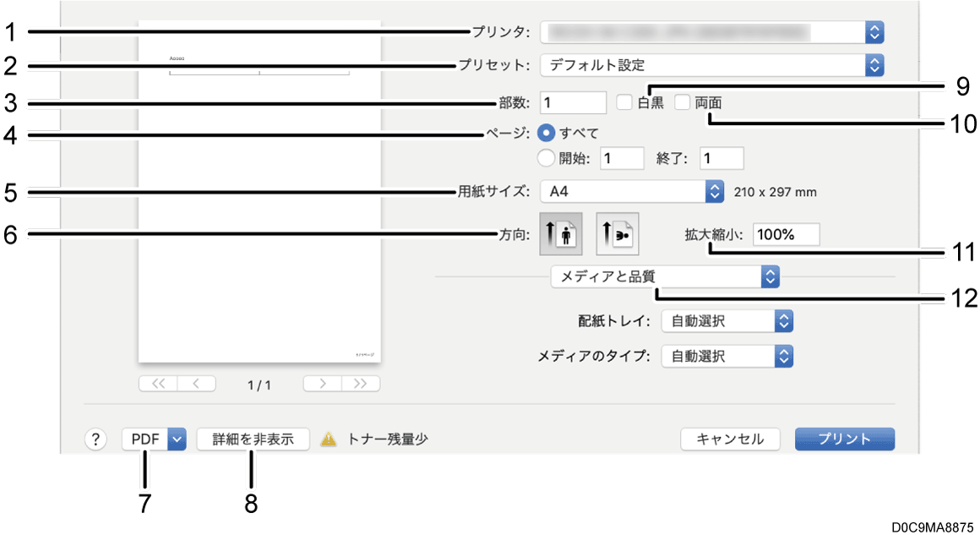Click the キャンセル button
Screen dimensions: 980x535
(730, 439)
